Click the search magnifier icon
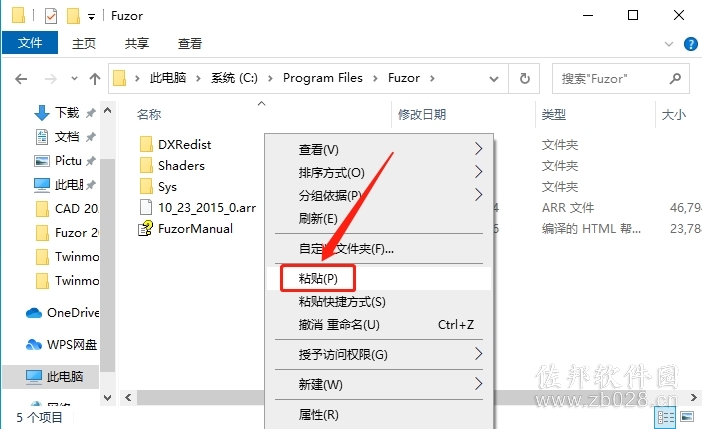Image resolution: width=702 pixels, height=429 pixels. (x=675, y=79)
